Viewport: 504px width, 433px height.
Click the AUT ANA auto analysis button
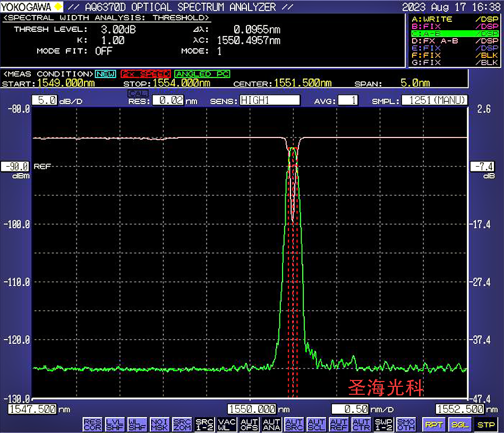(x=271, y=424)
